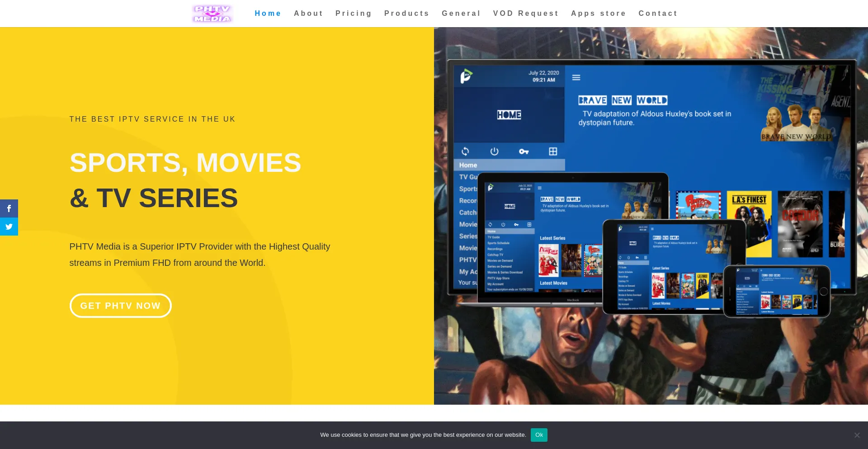The height and width of the screenshot is (449, 868).
Task: Click the PHTV Media logo
Action: click(212, 14)
